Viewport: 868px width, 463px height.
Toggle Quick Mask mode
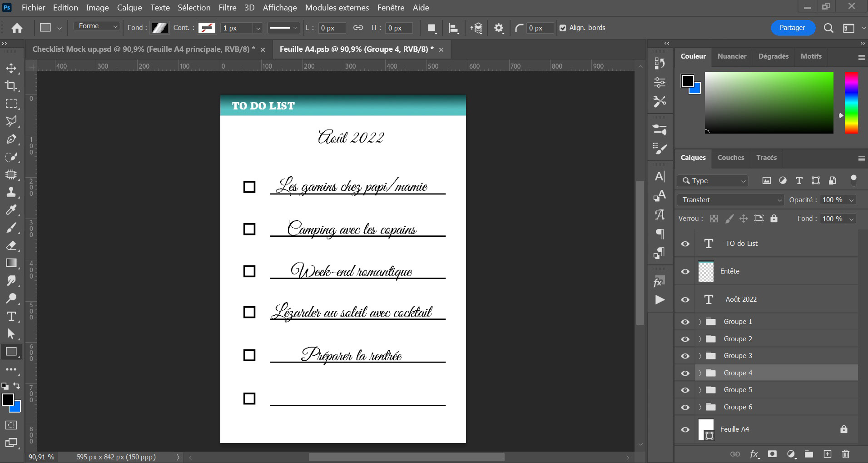tap(11, 425)
